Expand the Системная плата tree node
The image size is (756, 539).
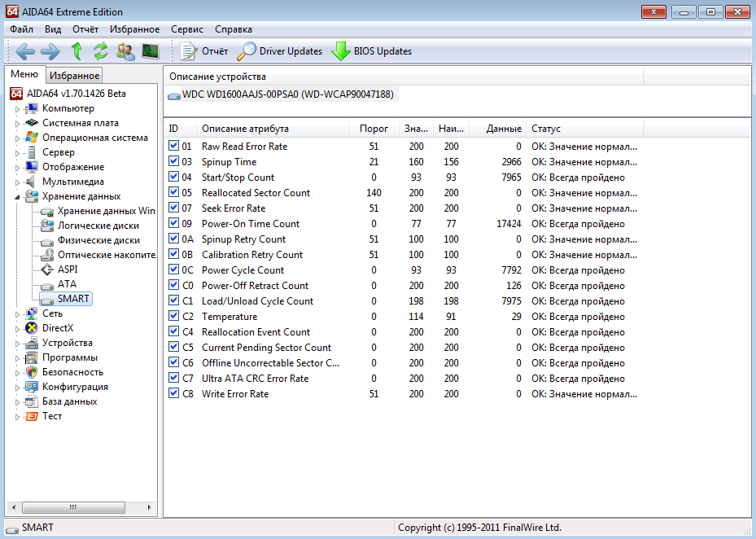pos(17,124)
